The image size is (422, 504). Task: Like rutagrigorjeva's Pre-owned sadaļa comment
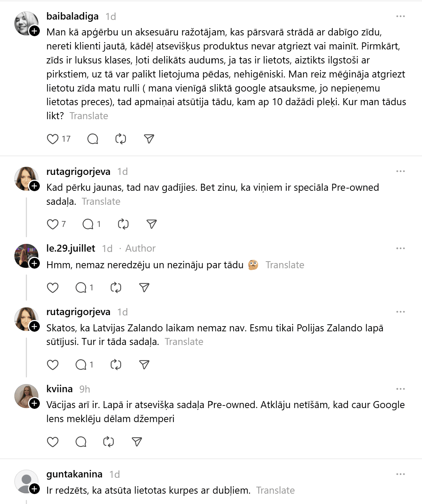[x=53, y=224]
